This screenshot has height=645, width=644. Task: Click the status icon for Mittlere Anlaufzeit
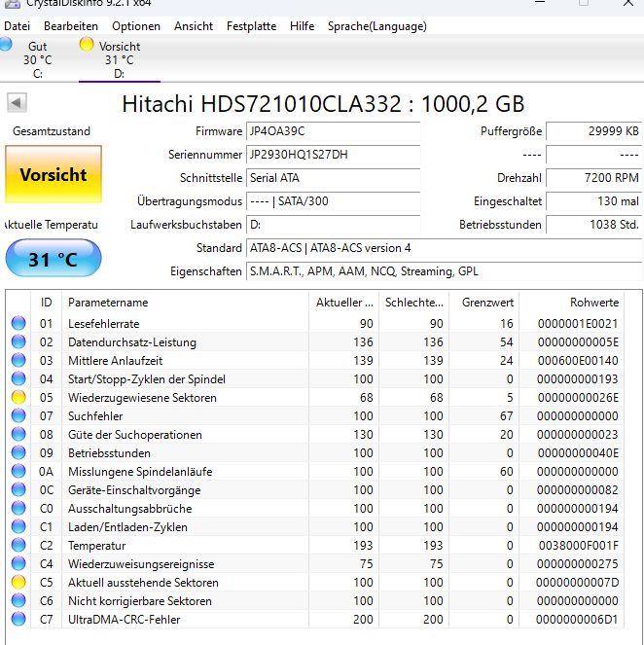pos(18,360)
